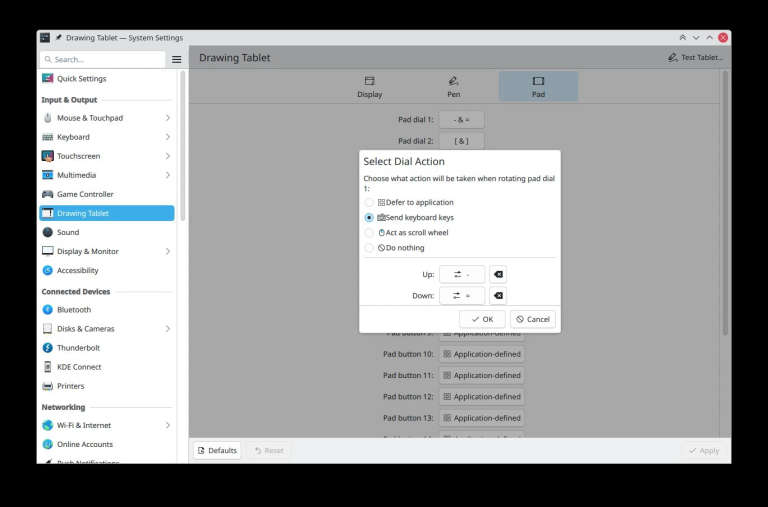
Task: Open Game Controller settings
Action: click(85, 194)
